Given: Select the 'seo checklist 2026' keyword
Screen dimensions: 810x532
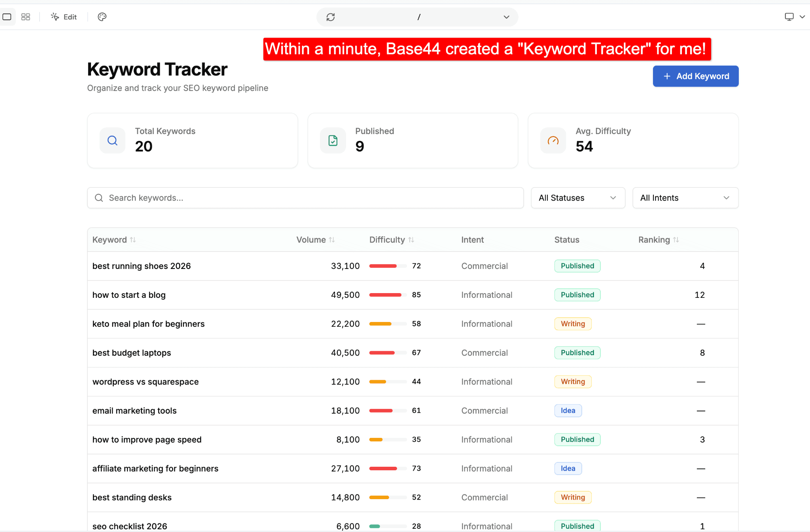Looking at the screenshot, I should 130,526.
